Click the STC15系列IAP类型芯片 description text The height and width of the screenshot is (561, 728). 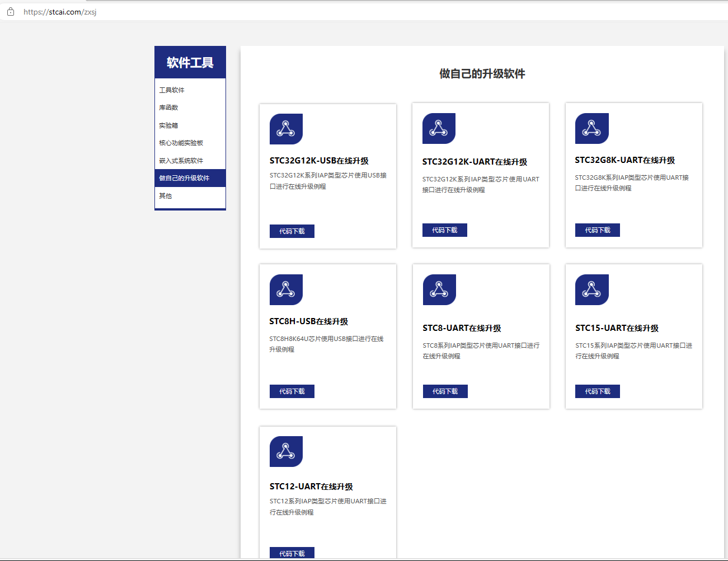[633, 350]
